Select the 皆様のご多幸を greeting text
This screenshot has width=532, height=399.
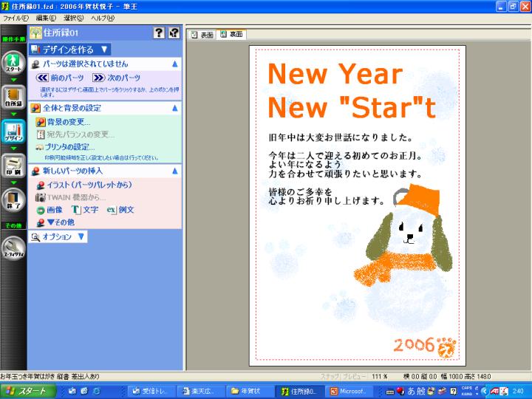point(327,197)
